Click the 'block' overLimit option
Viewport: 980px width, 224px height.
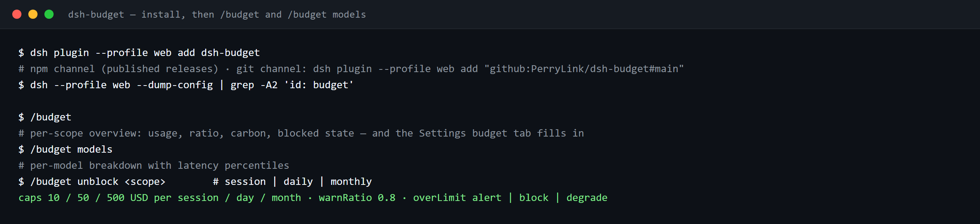tap(534, 198)
